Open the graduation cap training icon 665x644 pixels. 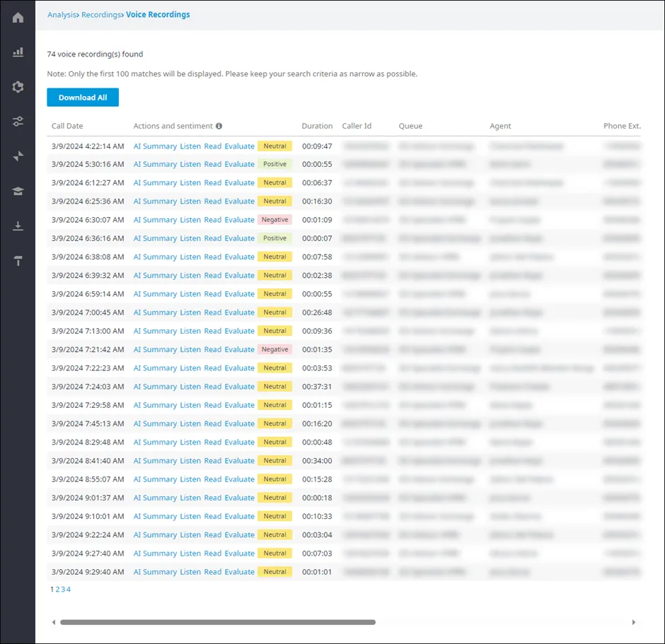pos(18,191)
